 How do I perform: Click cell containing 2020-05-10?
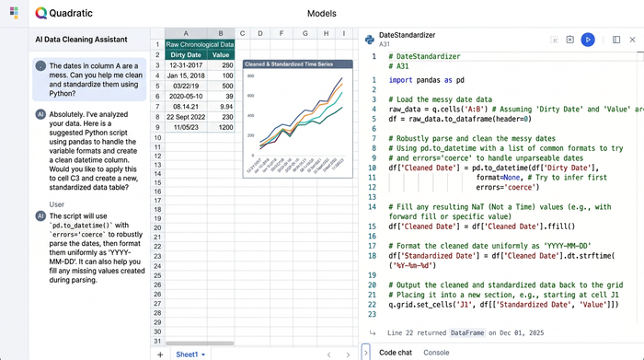click(186, 96)
